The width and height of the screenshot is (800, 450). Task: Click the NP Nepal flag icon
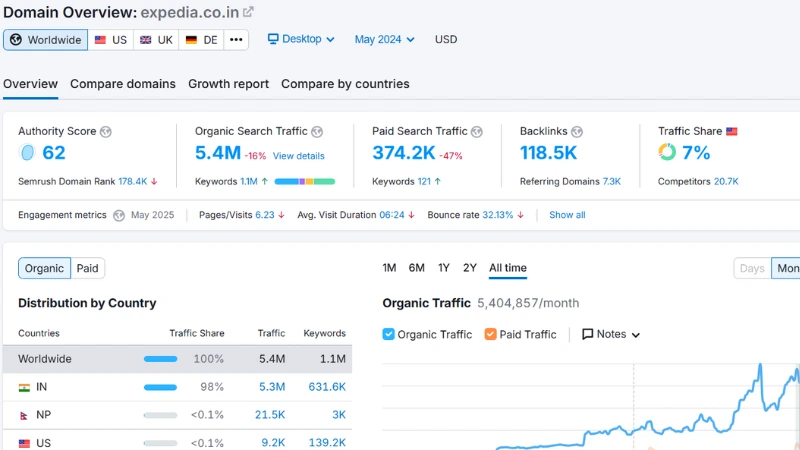point(23,415)
